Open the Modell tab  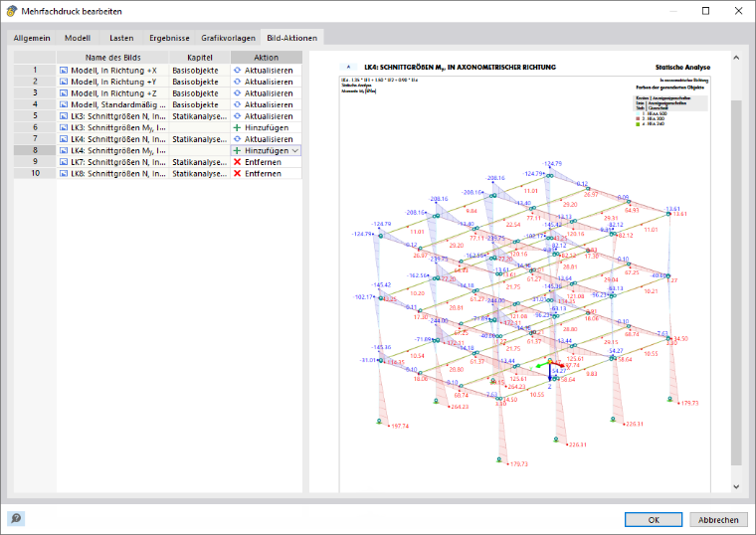tap(78, 38)
